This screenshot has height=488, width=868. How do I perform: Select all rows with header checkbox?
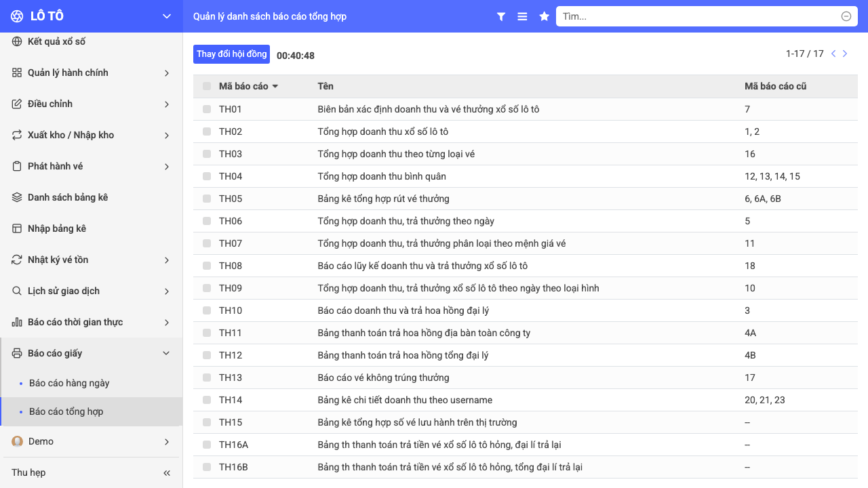point(207,86)
